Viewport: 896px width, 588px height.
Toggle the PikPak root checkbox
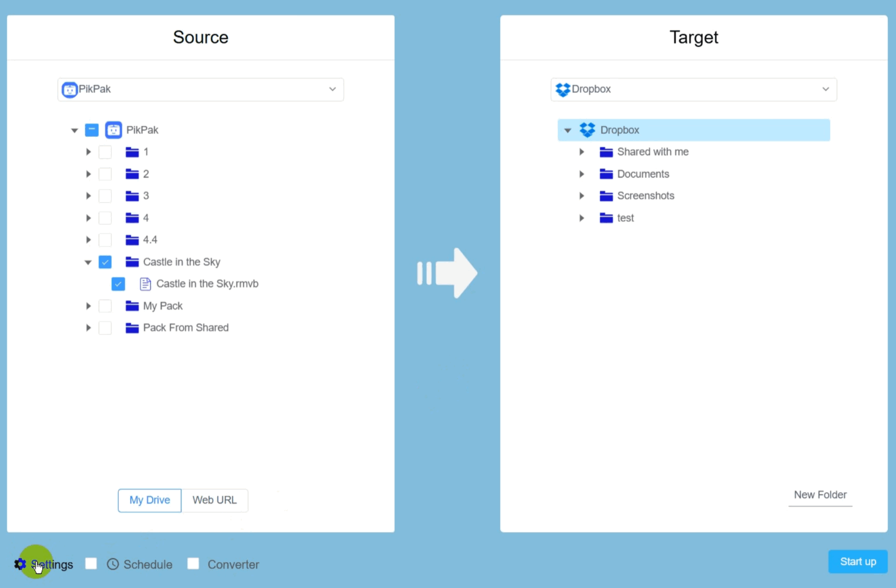(x=92, y=130)
